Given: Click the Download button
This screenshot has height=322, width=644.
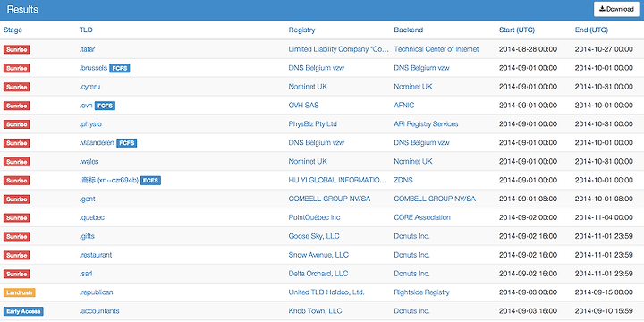Looking at the screenshot, I should pos(616,10).
